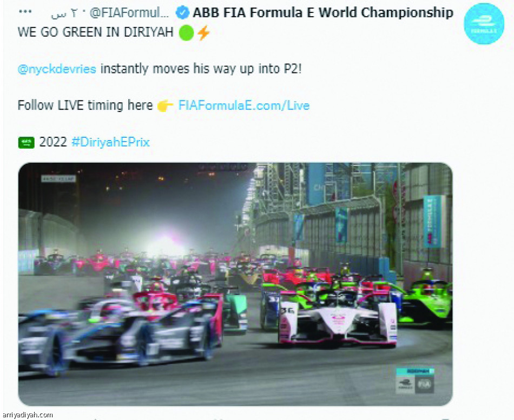
Task: Click the Formula E profile avatar
Action: pyautogui.click(x=484, y=24)
